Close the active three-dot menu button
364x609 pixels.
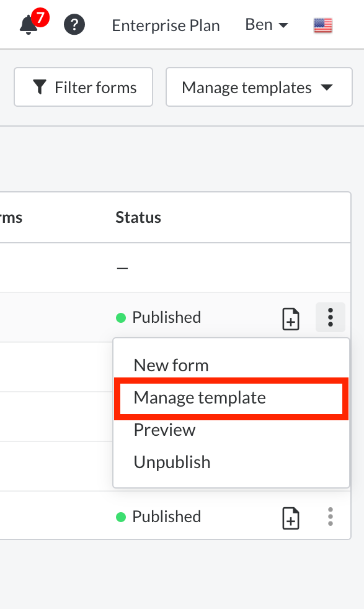tap(331, 317)
